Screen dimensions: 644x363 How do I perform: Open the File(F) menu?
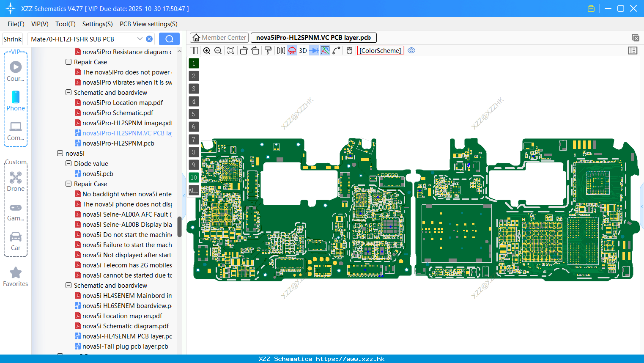(x=16, y=24)
